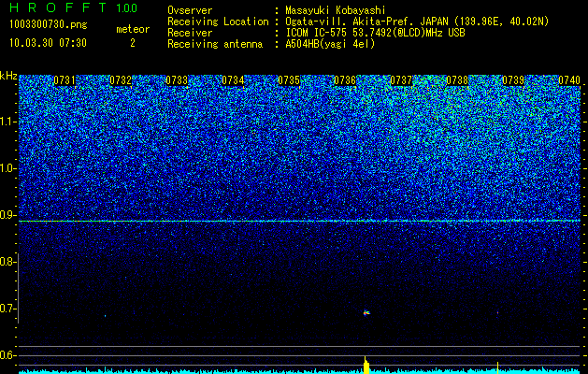The image size is (588, 374).
Task: Select the file name 1003300730.png
Action: point(49,25)
